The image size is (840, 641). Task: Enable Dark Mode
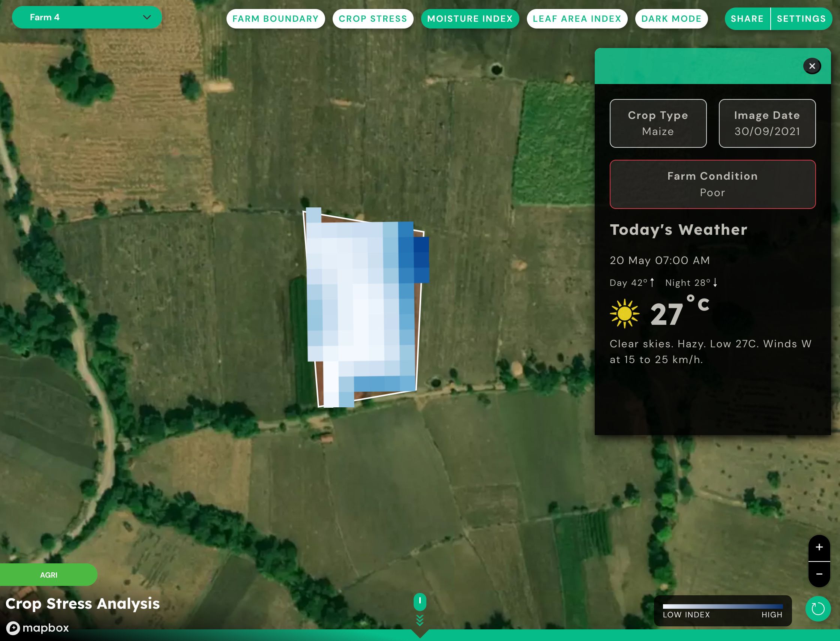(671, 19)
